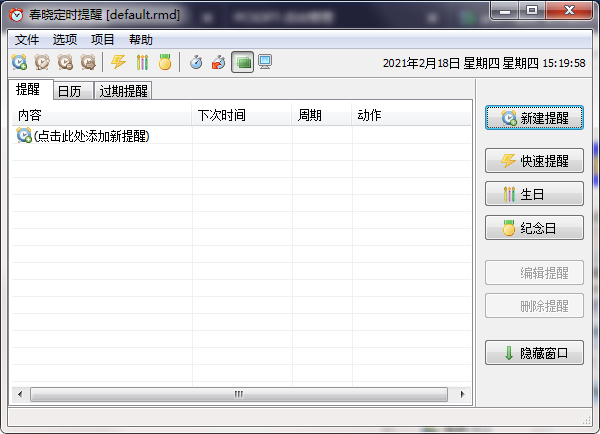Image resolution: width=600 pixels, height=434 pixels.
Task: Open the 项目 menu
Action: click(103, 39)
